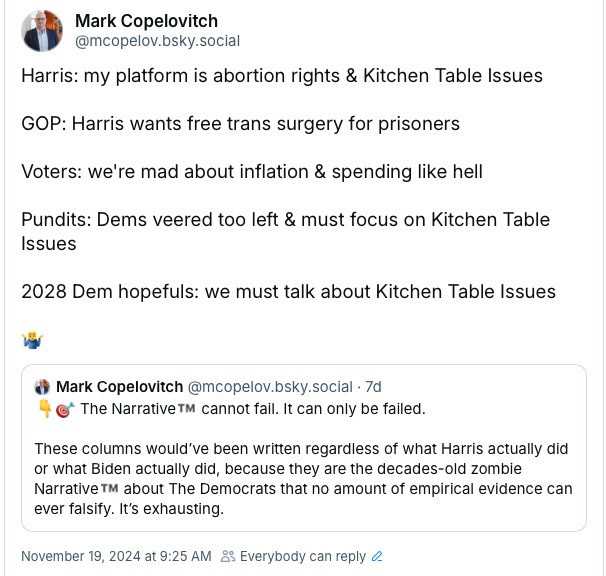The width and height of the screenshot is (606, 576).
Task: Click the handle inside the quoted post
Action: tap(270, 387)
